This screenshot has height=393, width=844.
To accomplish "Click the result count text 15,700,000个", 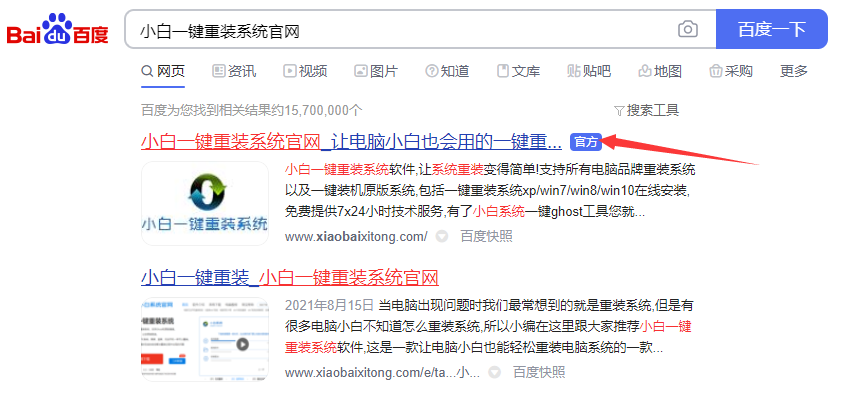I will pyautogui.click(x=323, y=110).
